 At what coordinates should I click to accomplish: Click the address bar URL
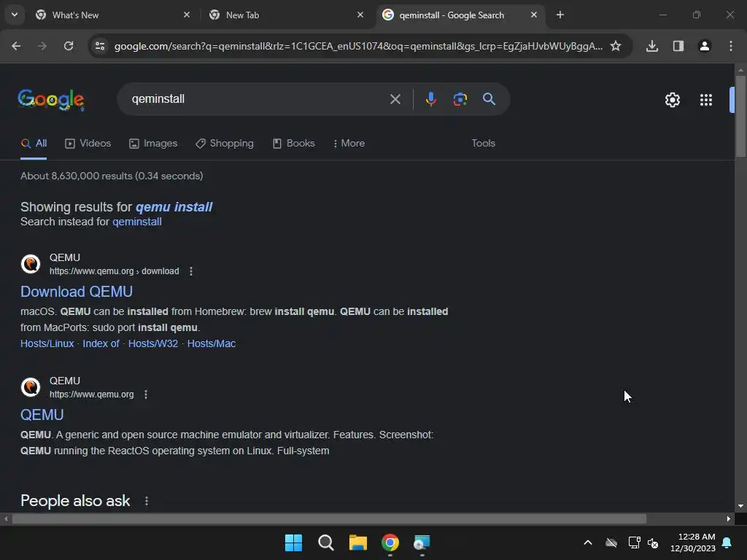358,46
